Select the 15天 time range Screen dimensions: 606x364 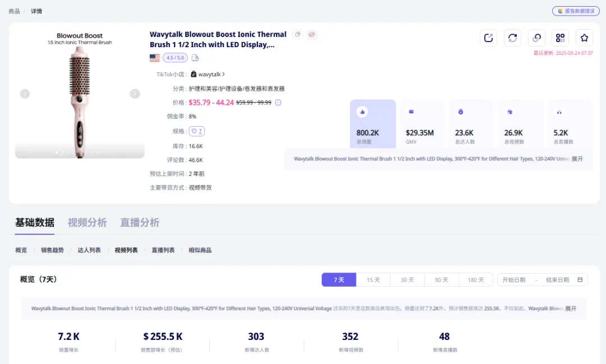click(x=373, y=280)
